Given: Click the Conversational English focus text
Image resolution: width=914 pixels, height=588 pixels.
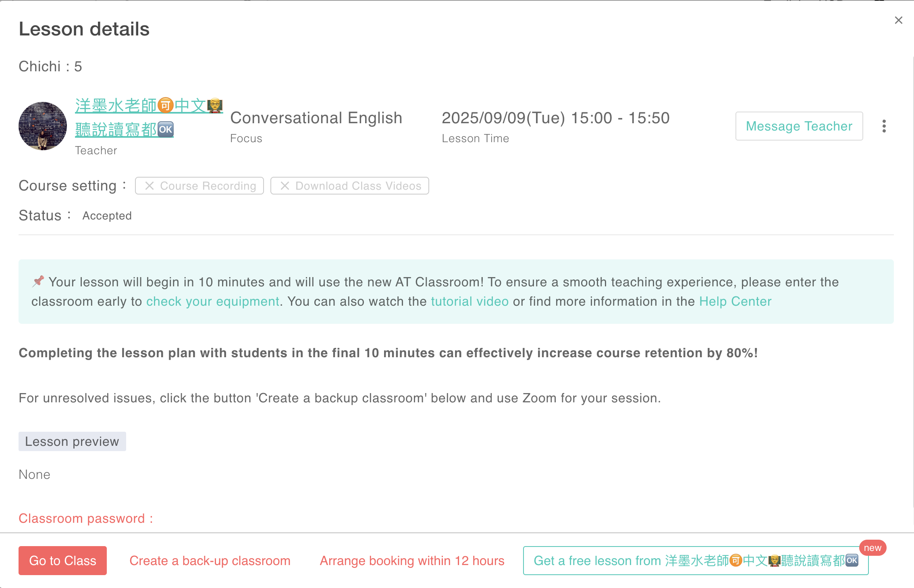Looking at the screenshot, I should pos(316,118).
